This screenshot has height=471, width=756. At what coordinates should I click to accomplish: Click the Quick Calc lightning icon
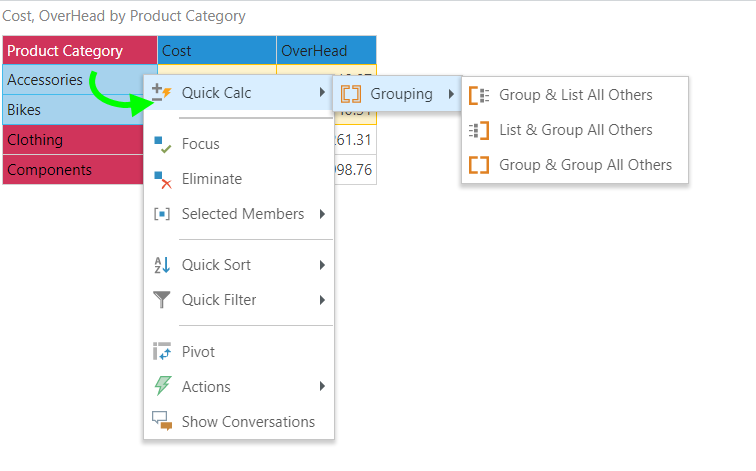pyautogui.click(x=162, y=93)
